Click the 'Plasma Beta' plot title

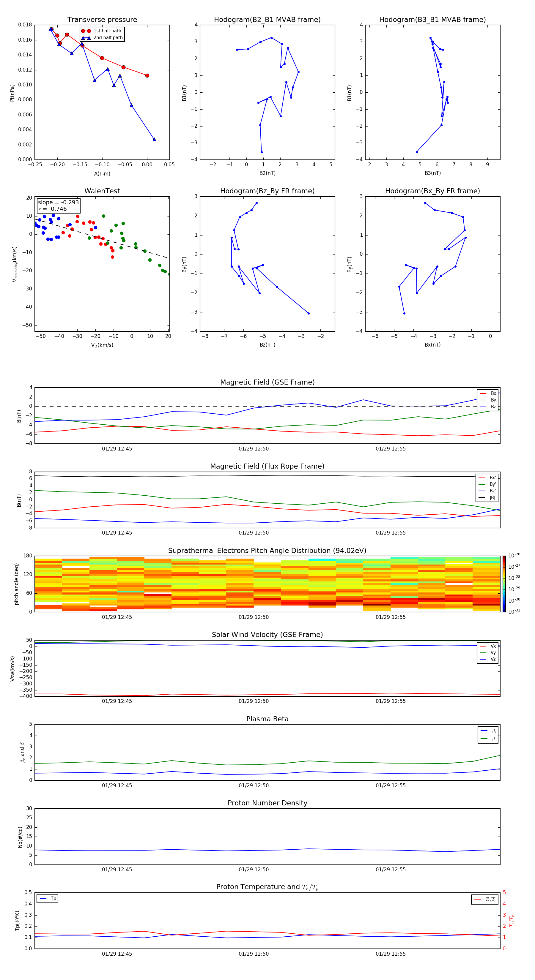267,719
